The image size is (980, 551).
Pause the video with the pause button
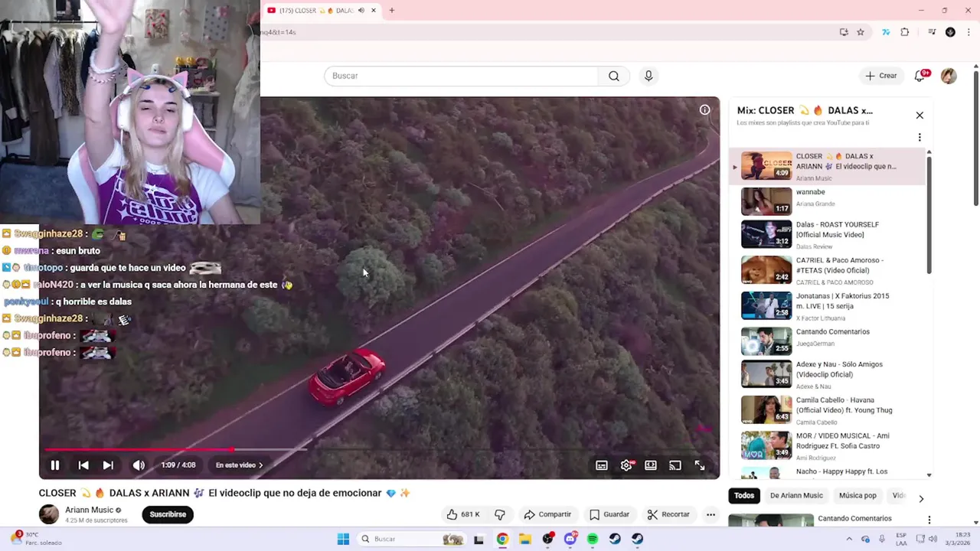(x=55, y=465)
